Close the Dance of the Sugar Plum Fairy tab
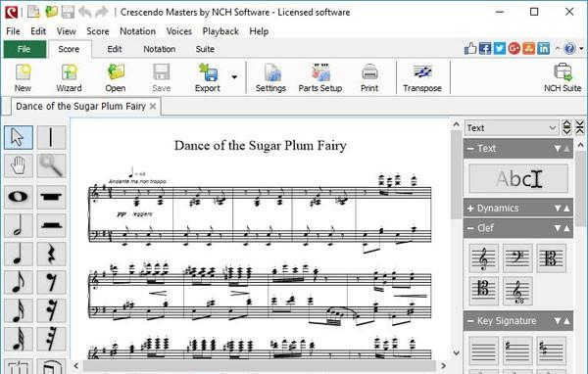Image resolution: width=588 pixels, height=374 pixels. 153,107
